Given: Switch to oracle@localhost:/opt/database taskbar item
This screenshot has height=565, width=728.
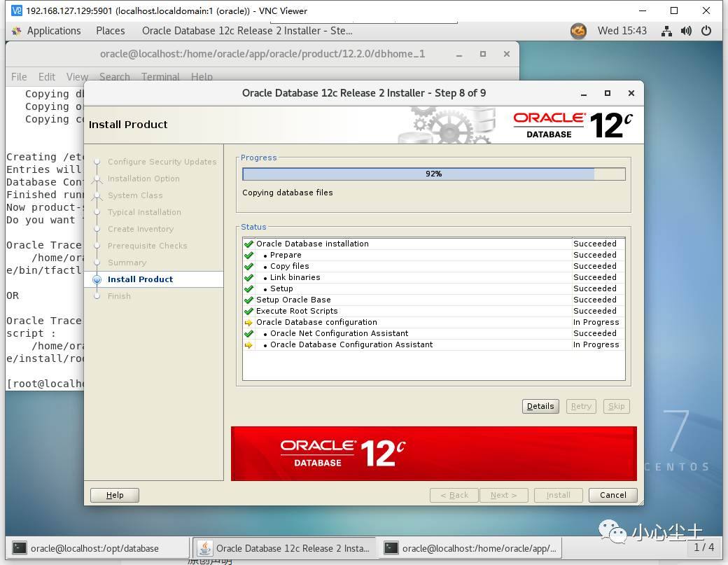Looking at the screenshot, I should click(97, 548).
